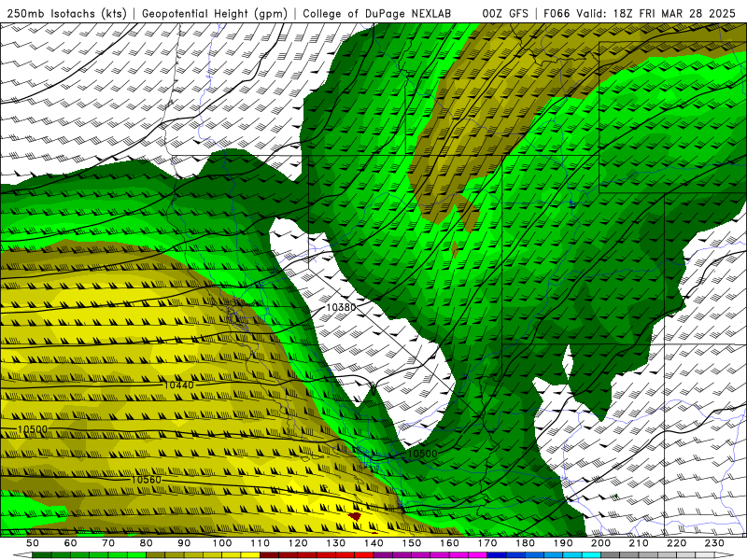Click the "10500" contour label near the map center
This screenshot has height=560, width=747.
tap(422, 454)
